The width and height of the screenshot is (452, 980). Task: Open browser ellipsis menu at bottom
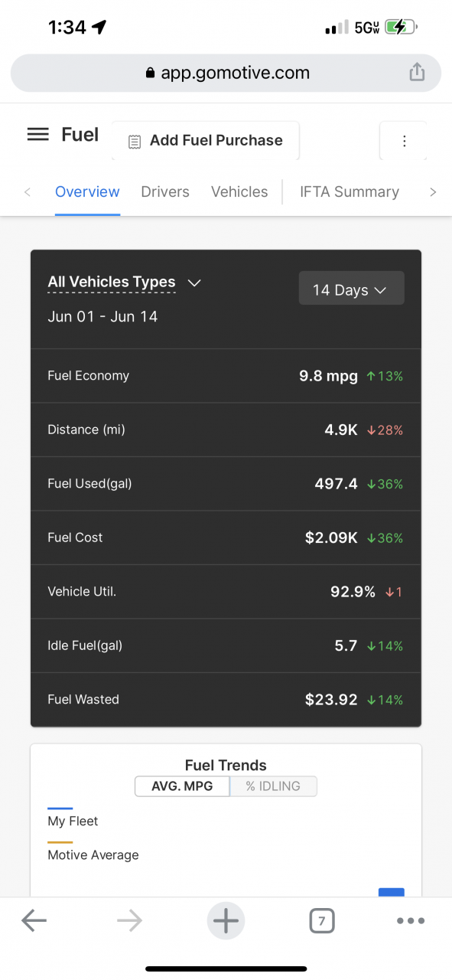411,921
